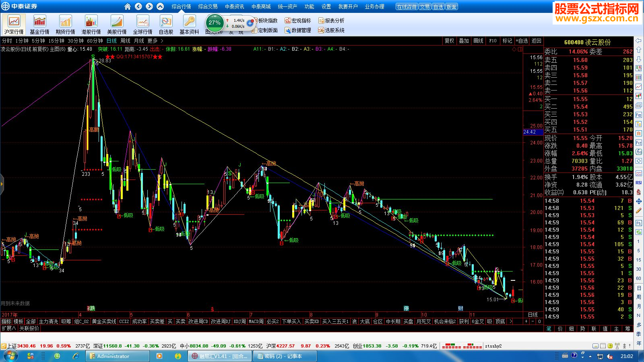Click the down arrow in right sidebar
This screenshot has width=644, height=362.
pyautogui.click(x=639, y=59)
